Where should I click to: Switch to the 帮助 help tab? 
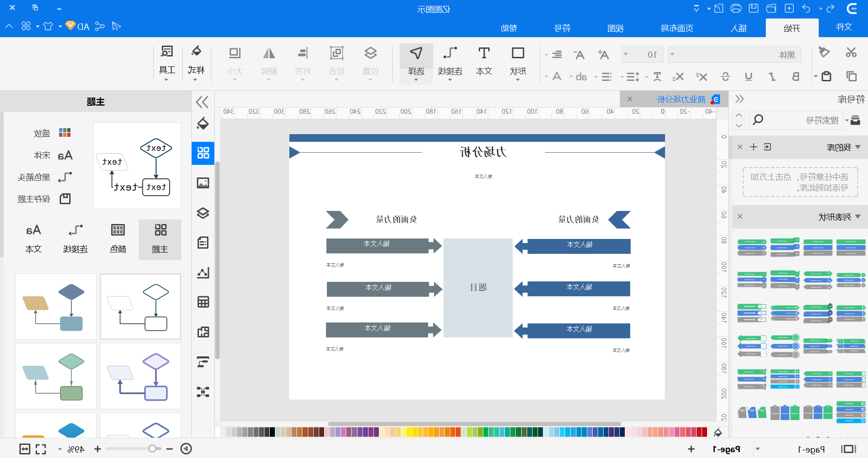(x=509, y=28)
